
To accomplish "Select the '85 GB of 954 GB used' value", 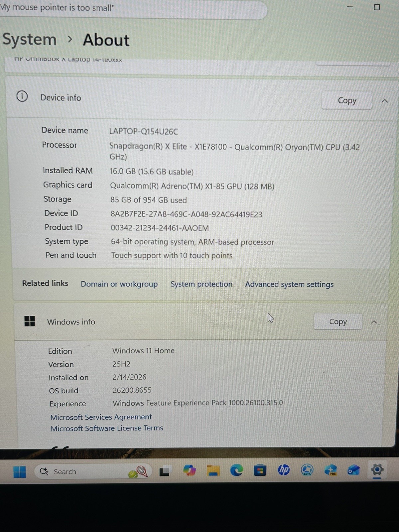I will pos(149,200).
